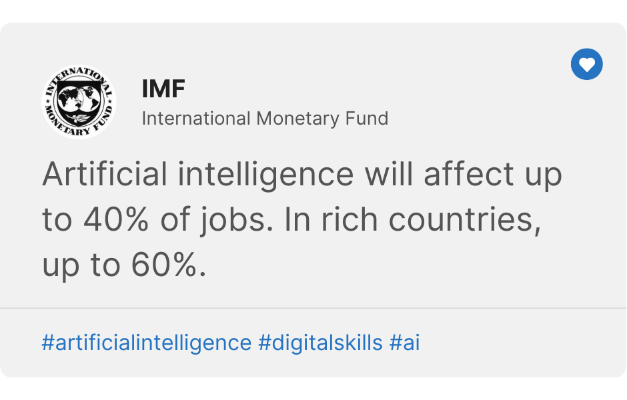The height and width of the screenshot is (400, 627).
Task: Click the words "rich countries," in the quote
Action: [431, 220]
